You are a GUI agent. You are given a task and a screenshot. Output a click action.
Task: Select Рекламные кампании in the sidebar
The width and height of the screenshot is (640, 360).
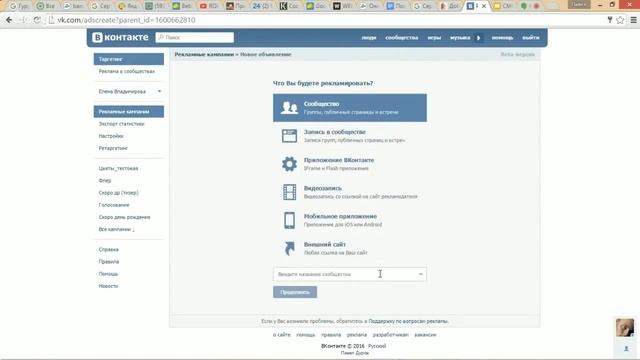pyautogui.click(x=129, y=111)
